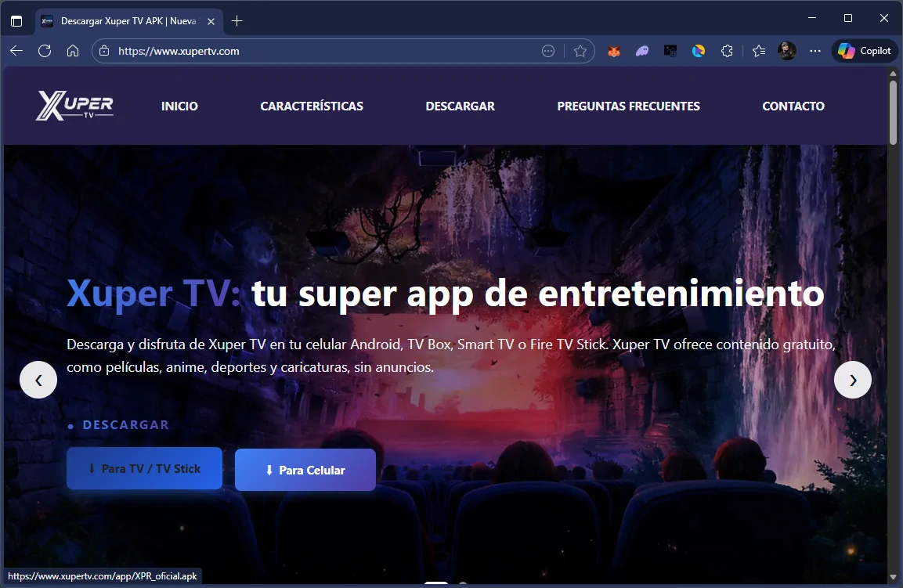Open a new browser tab
The height and width of the screenshot is (588, 903).
click(x=237, y=21)
